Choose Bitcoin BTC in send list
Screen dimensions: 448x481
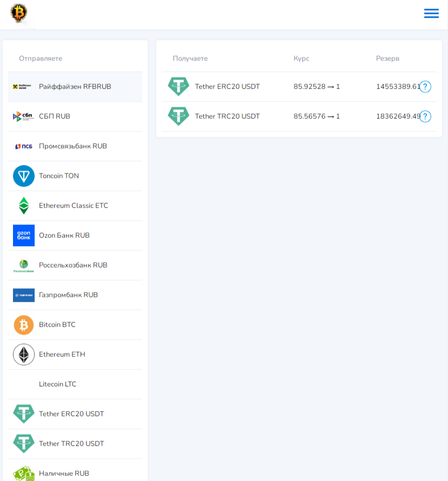pos(75,325)
